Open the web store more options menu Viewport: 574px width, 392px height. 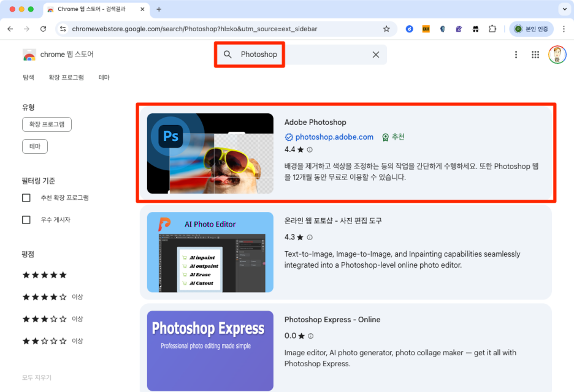[x=516, y=55]
